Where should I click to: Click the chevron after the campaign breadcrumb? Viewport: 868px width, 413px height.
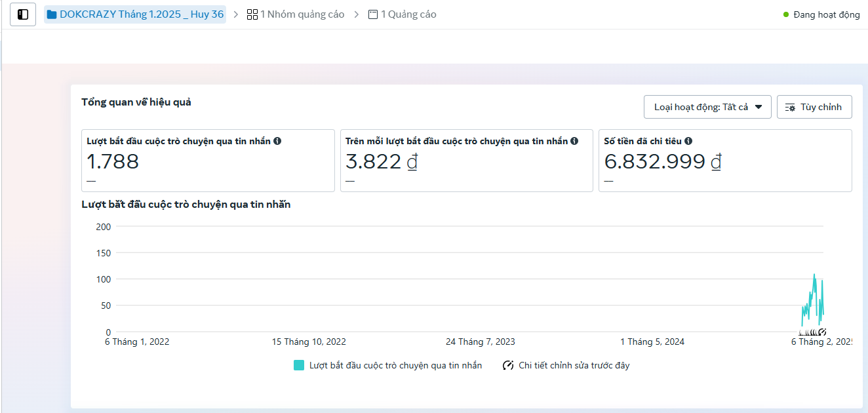(236, 14)
